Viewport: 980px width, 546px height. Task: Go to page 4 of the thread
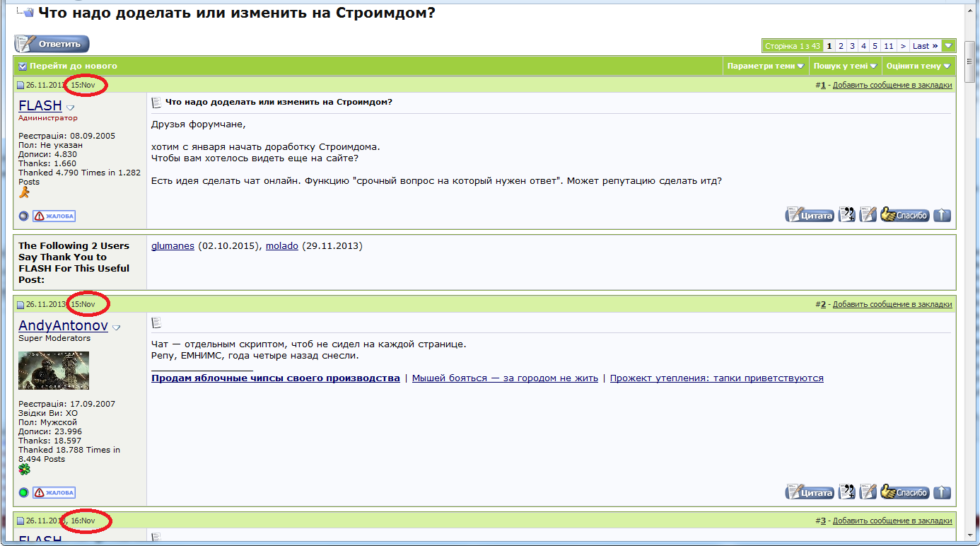863,46
